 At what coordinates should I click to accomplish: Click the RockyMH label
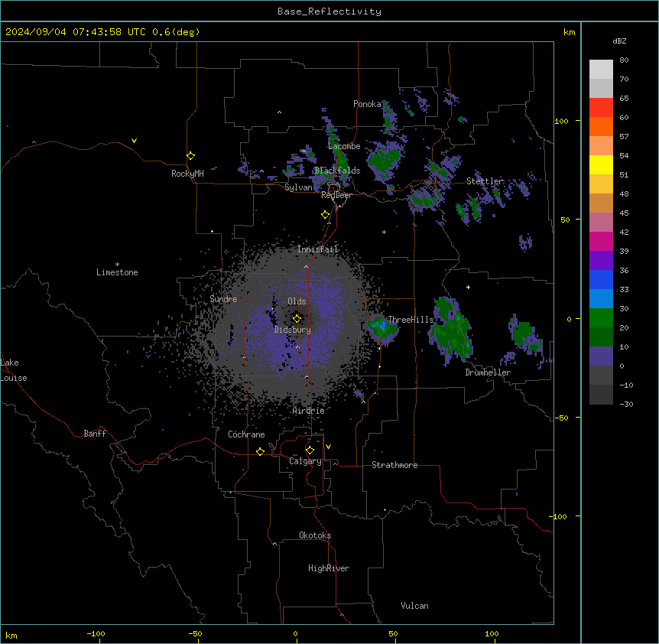click(x=187, y=174)
